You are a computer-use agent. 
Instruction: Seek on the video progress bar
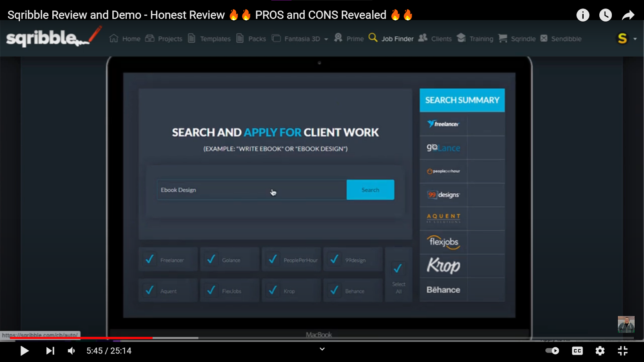pos(322,338)
